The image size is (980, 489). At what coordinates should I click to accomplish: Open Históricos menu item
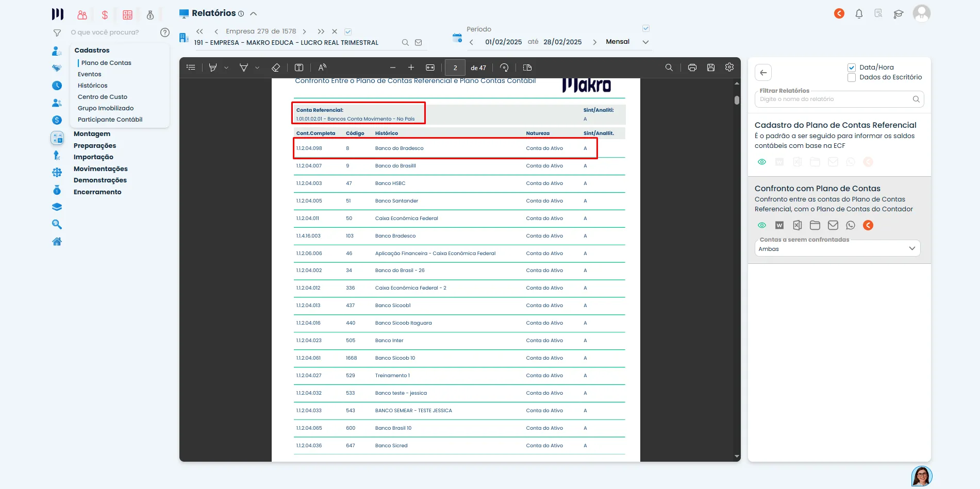[x=93, y=86]
